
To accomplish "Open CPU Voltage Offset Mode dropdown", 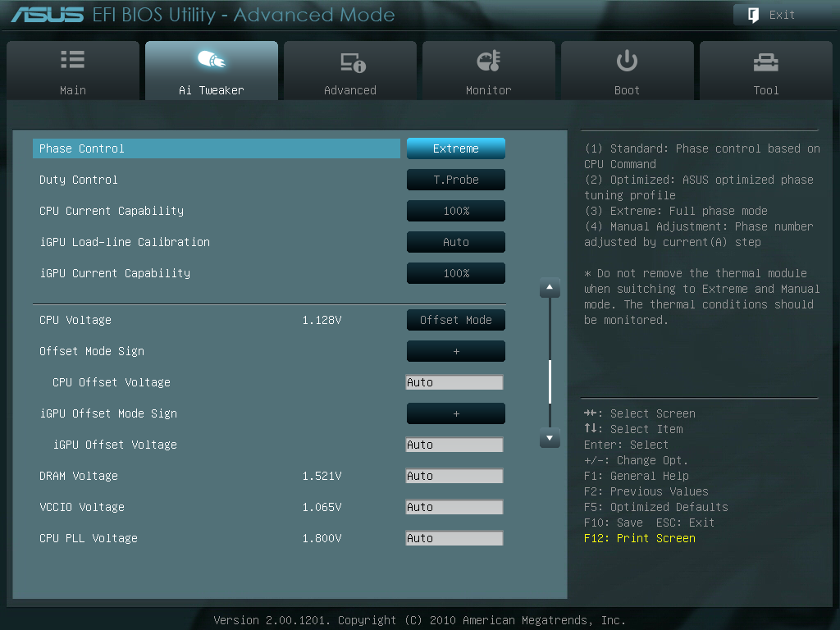I will [456, 320].
